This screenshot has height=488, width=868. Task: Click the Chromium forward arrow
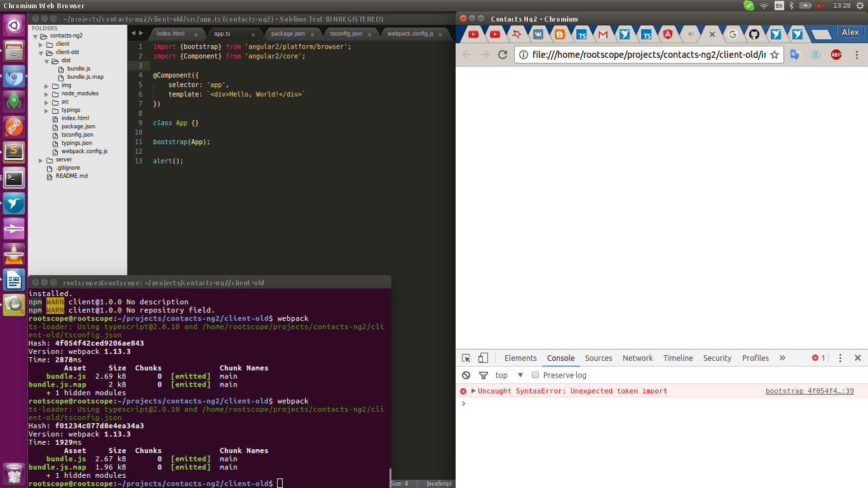485,55
